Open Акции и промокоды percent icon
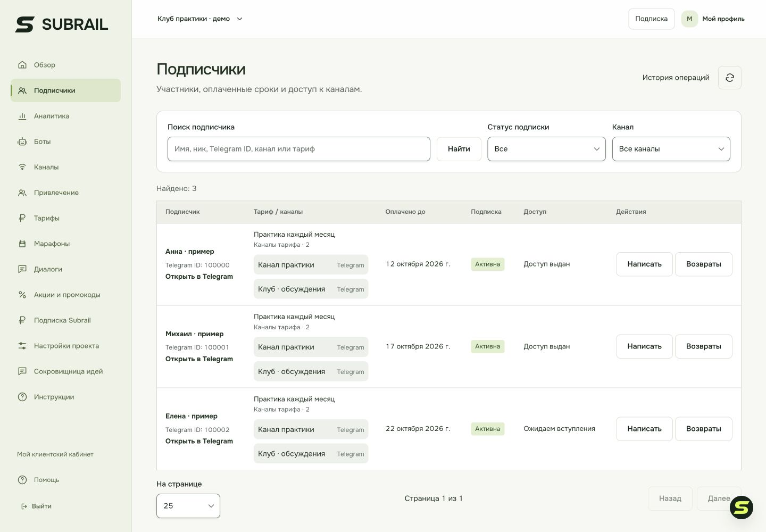Screen dimensions: 766x532 [x=22, y=295]
